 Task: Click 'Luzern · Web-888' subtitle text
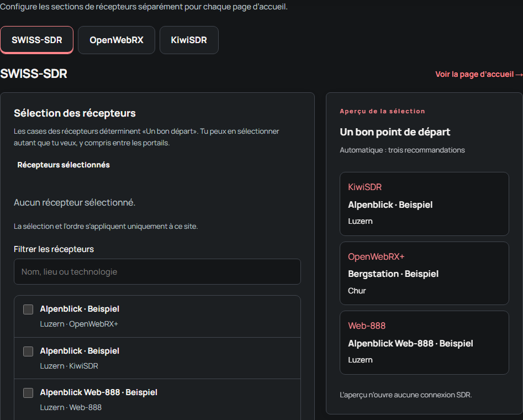pos(71,407)
